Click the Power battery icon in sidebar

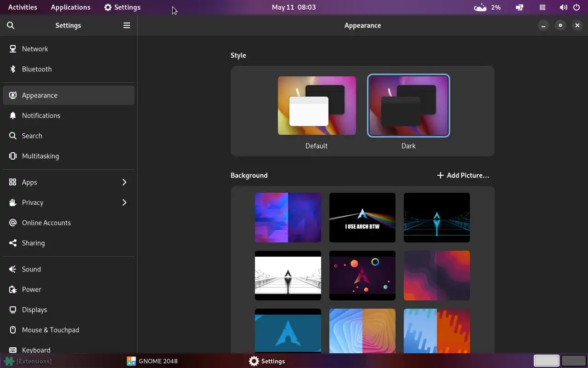[13, 289]
